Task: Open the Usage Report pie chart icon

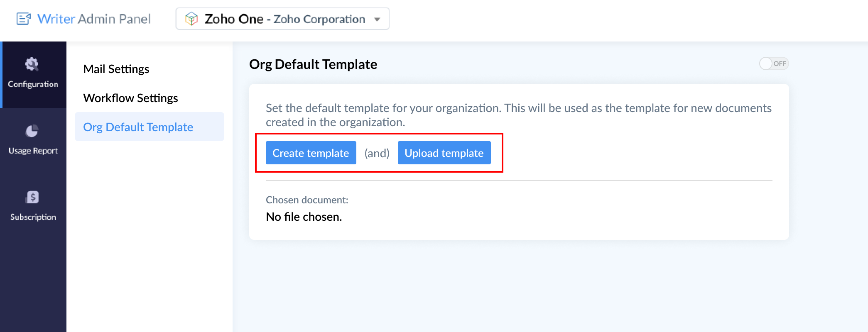Action: tap(32, 131)
